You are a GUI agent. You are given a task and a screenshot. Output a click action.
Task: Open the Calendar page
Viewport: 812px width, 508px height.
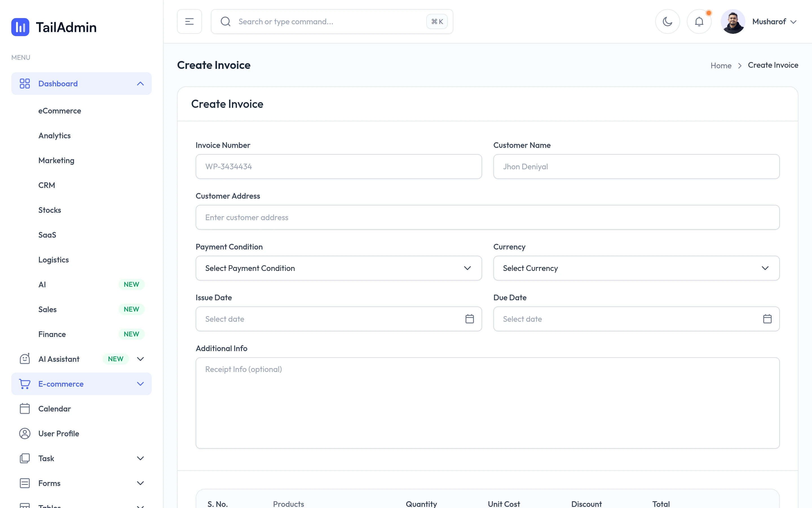point(54,409)
